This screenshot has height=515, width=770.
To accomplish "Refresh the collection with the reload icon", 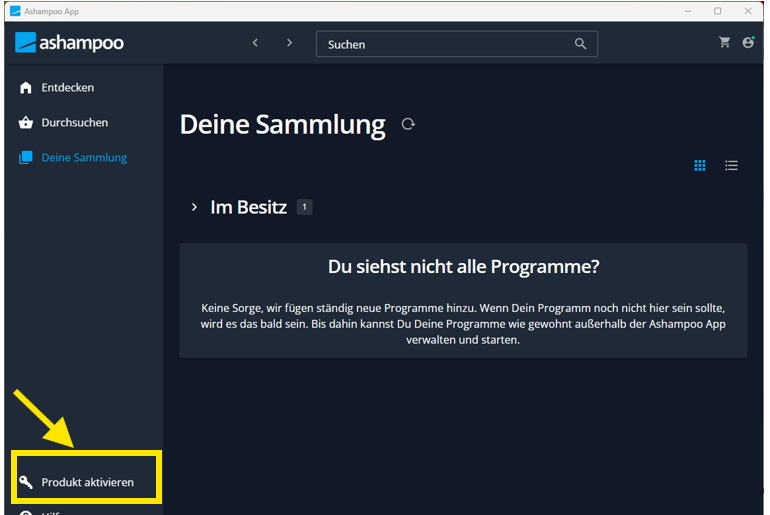I will [408, 124].
